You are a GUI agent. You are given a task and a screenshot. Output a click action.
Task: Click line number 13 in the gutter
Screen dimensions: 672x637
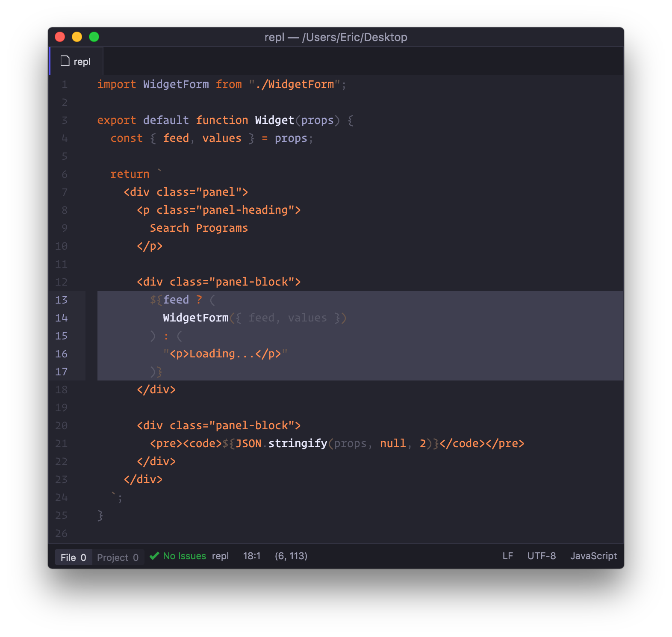(62, 300)
